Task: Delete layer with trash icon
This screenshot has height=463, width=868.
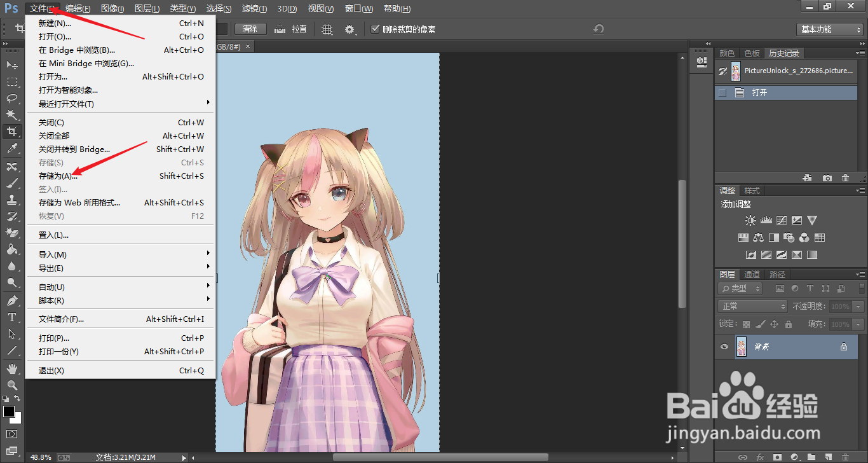Action: coord(845,457)
